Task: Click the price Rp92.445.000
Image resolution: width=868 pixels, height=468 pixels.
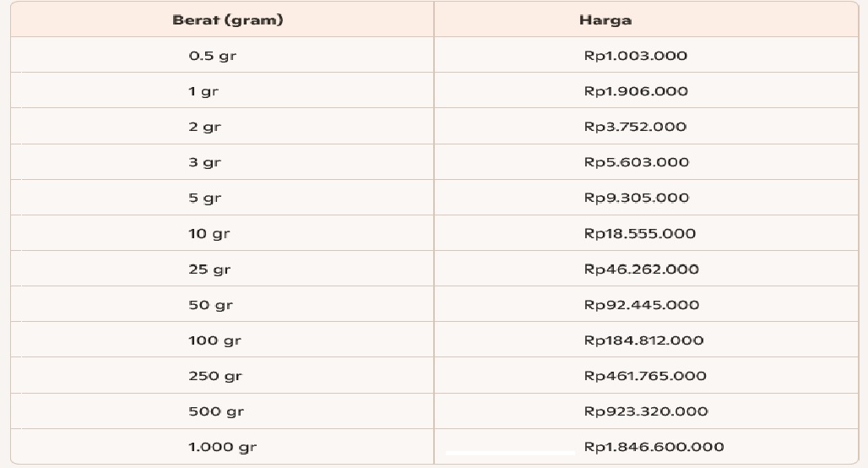Action: [642, 305]
